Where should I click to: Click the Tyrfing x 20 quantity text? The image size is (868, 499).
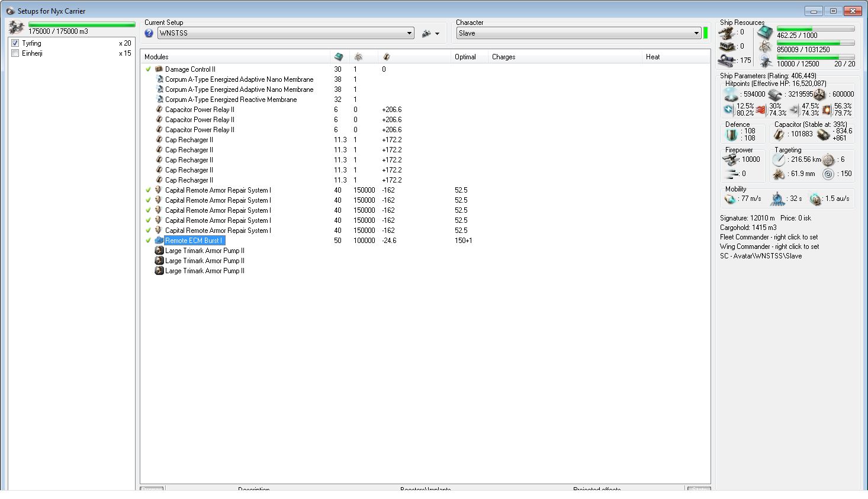coord(125,43)
